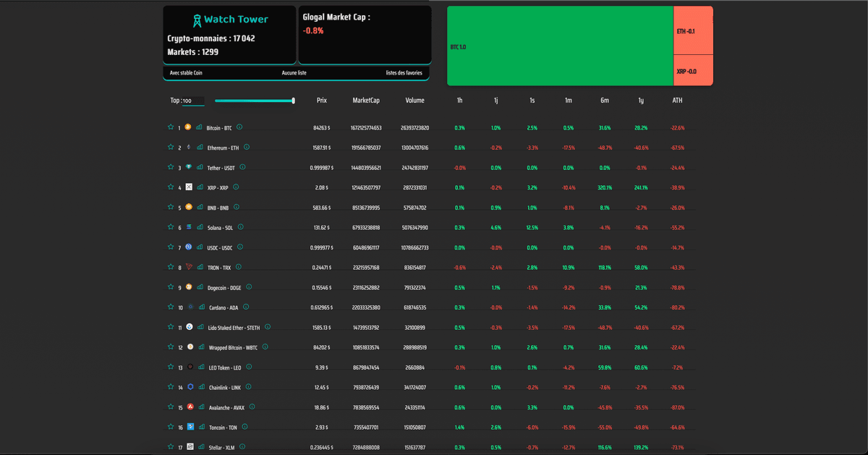Open Lido Staked Ether info icon

point(268,327)
